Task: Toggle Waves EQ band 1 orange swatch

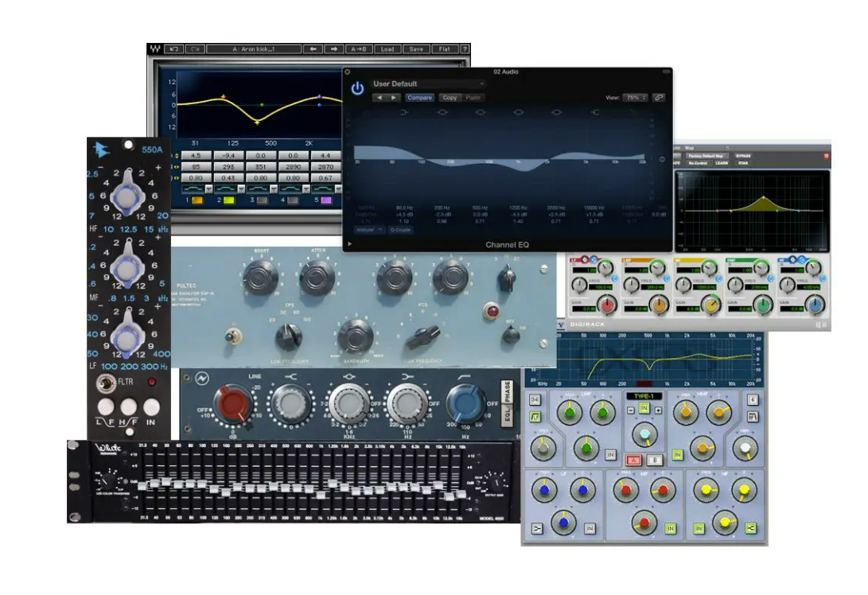Action: click(x=197, y=200)
